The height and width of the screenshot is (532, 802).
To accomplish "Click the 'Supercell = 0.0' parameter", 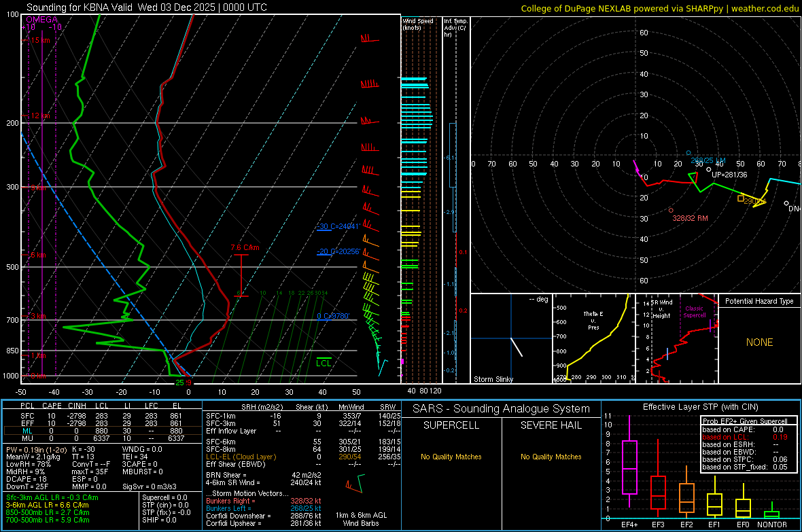I will [164, 498].
